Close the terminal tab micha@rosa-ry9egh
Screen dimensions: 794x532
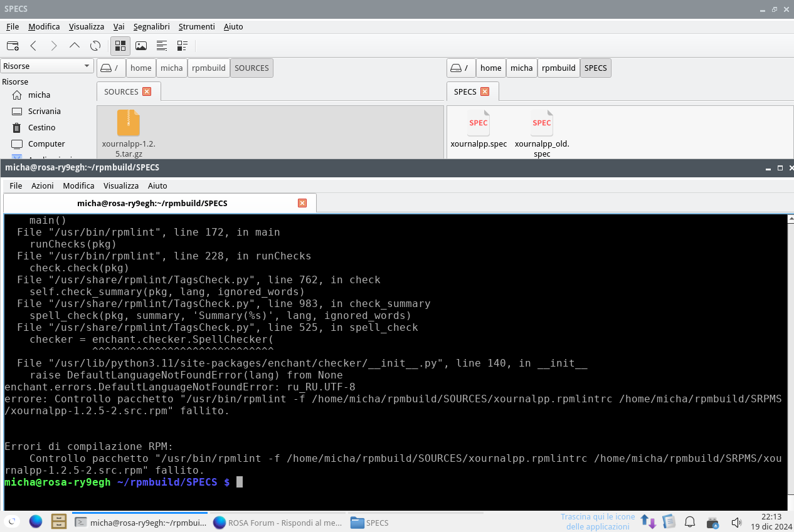302,203
